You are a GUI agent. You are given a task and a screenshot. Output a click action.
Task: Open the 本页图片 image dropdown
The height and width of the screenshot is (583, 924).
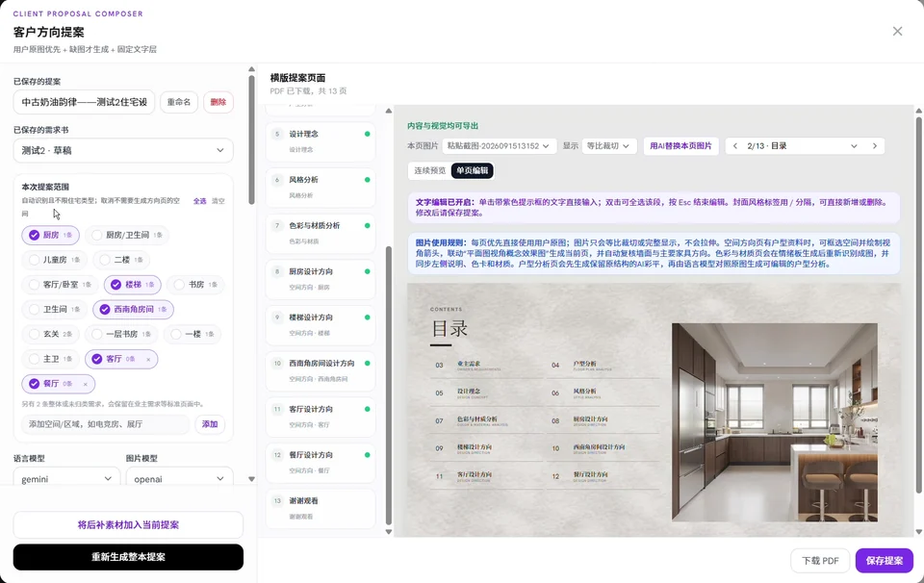click(x=500, y=146)
